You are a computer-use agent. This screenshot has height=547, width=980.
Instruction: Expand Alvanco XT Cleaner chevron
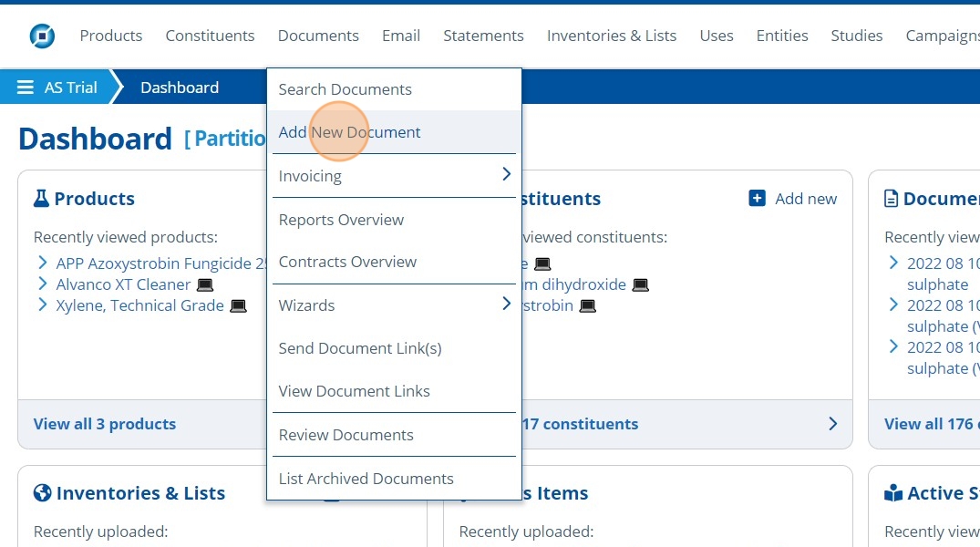[x=42, y=284]
